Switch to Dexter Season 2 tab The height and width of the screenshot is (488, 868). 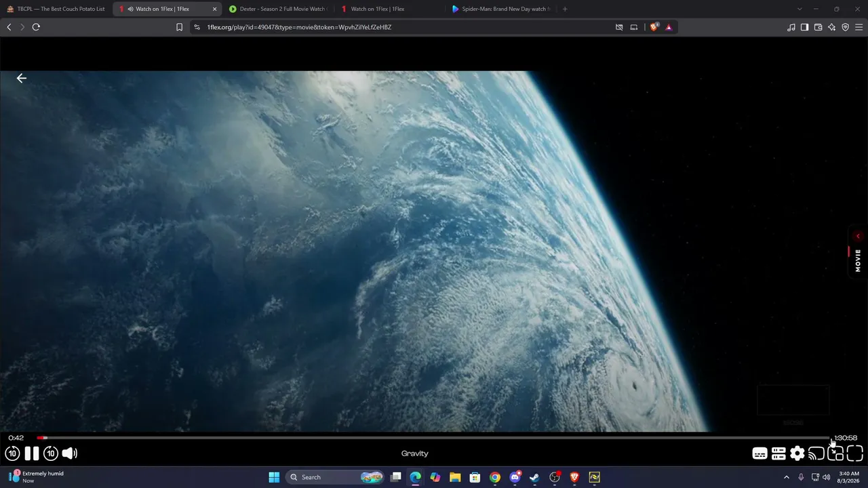[278, 9]
